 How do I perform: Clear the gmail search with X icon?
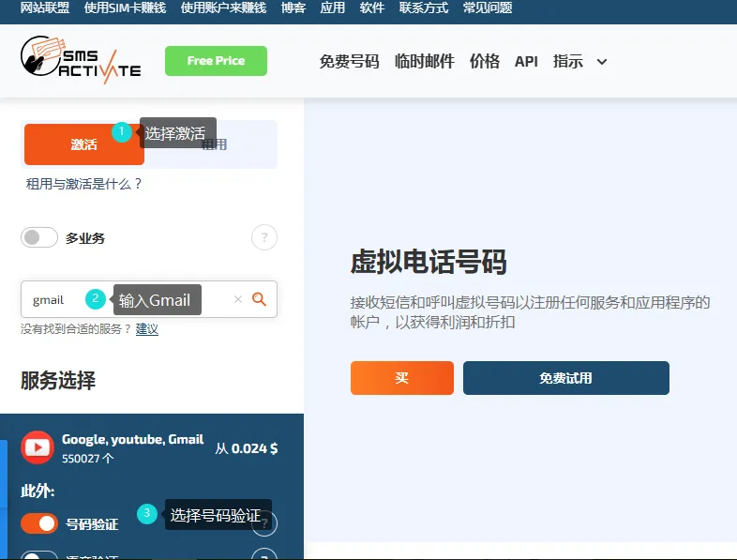tap(238, 299)
